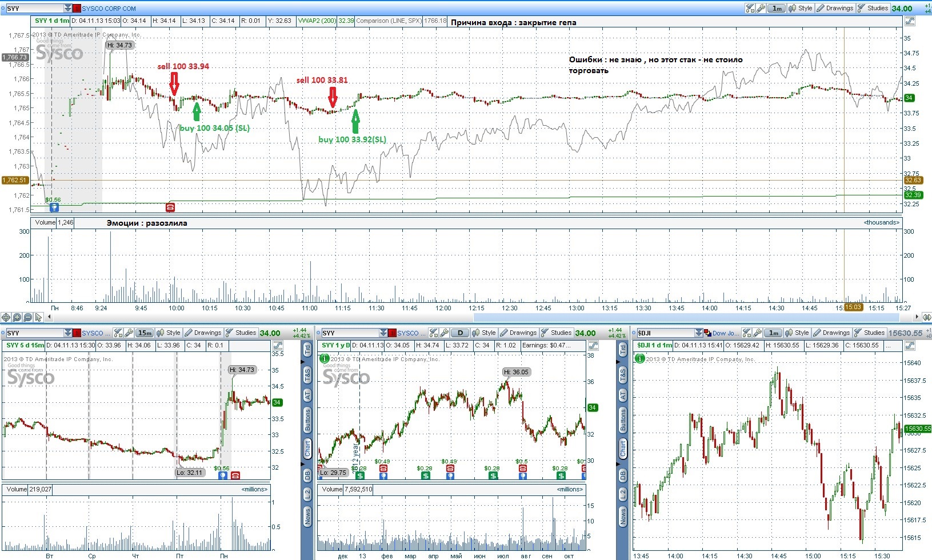This screenshot has width=932, height=560.
Task: Expand the $DJI symbol dropdown arrow
Action: (x=699, y=333)
